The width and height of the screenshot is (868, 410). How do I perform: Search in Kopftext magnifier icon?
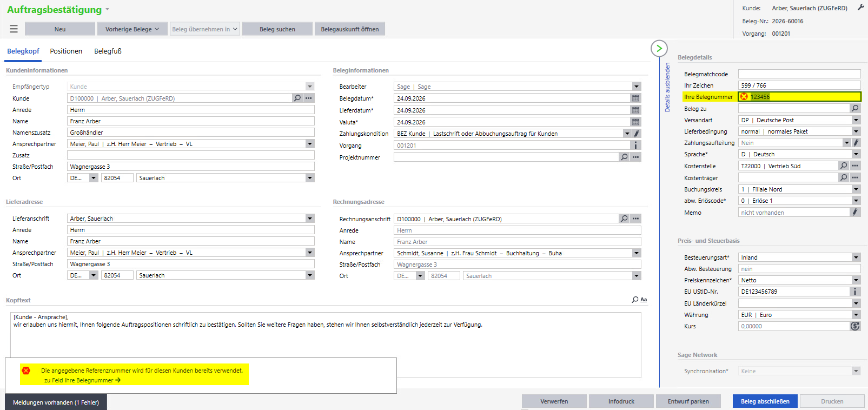(635, 300)
